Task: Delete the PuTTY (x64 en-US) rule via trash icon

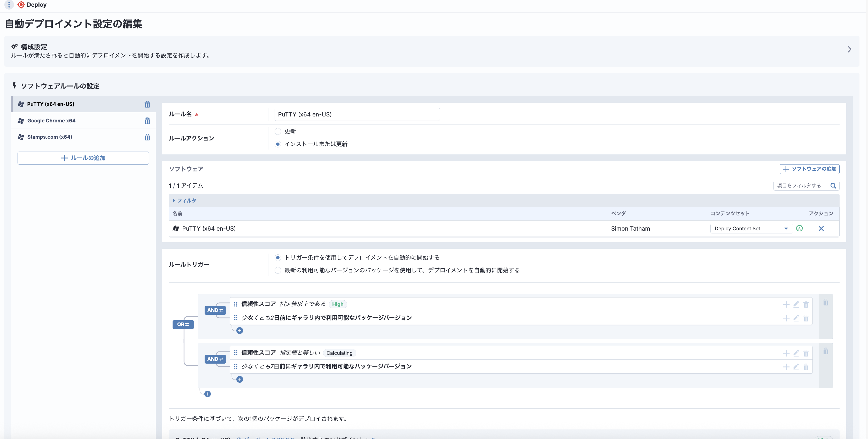Action: coord(148,104)
